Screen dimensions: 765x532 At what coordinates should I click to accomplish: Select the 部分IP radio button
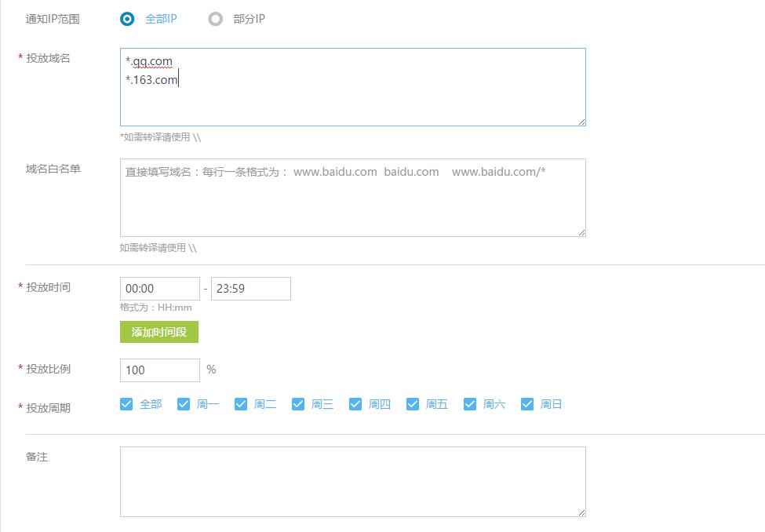click(x=215, y=19)
